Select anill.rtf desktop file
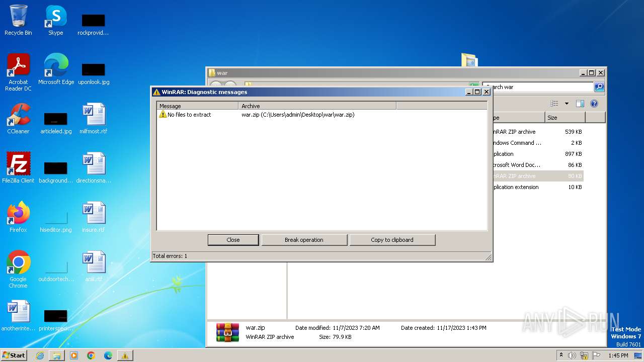Image resolution: width=644 pixels, height=362 pixels. 94,266
